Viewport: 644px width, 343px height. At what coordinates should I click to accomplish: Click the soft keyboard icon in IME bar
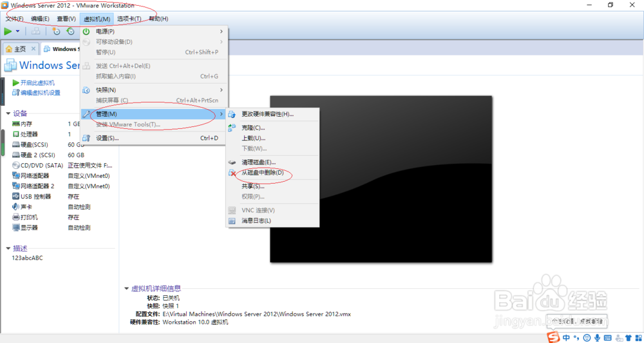click(x=607, y=338)
